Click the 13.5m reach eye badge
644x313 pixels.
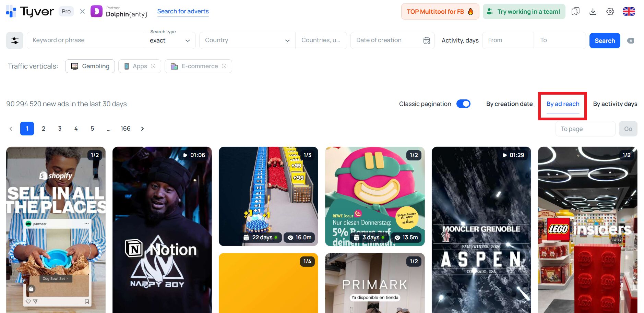(406, 237)
